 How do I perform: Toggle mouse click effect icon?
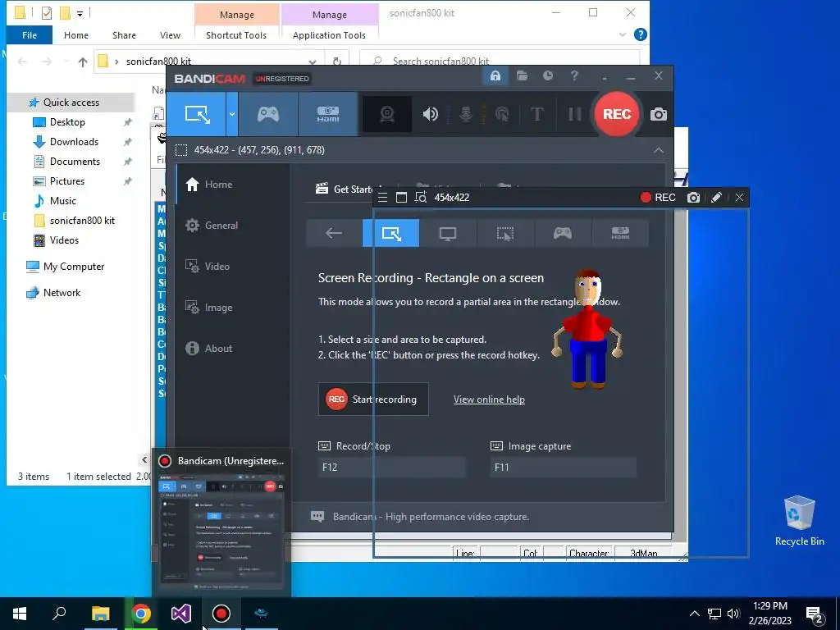tap(502, 114)
